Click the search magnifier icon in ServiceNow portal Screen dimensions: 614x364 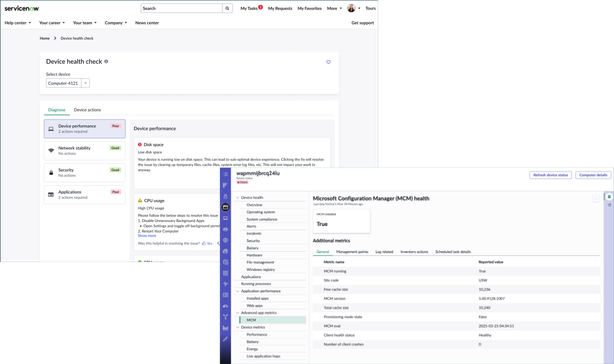(227, 8)
